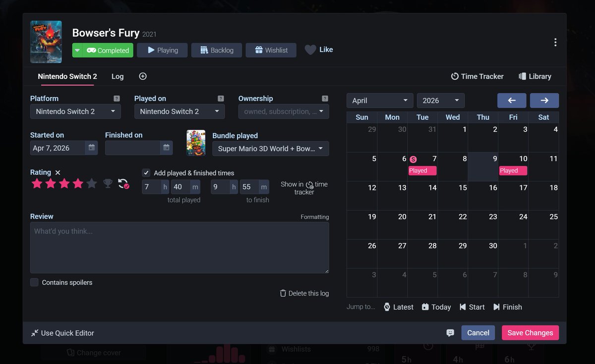The height and width of the screenshot is (364, 595).
Task: Open the three-dot more options menu
Action: point(555,42)
